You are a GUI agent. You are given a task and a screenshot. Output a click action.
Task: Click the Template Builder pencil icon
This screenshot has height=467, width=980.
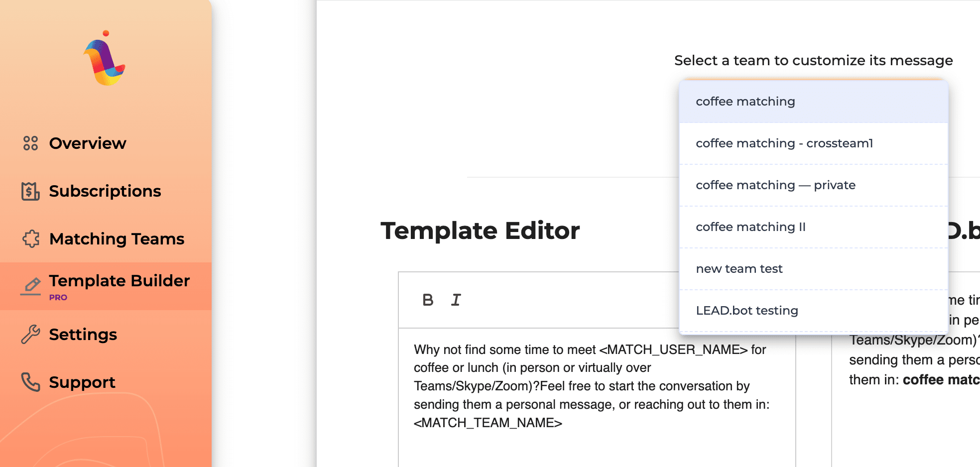tap(31, 286)
